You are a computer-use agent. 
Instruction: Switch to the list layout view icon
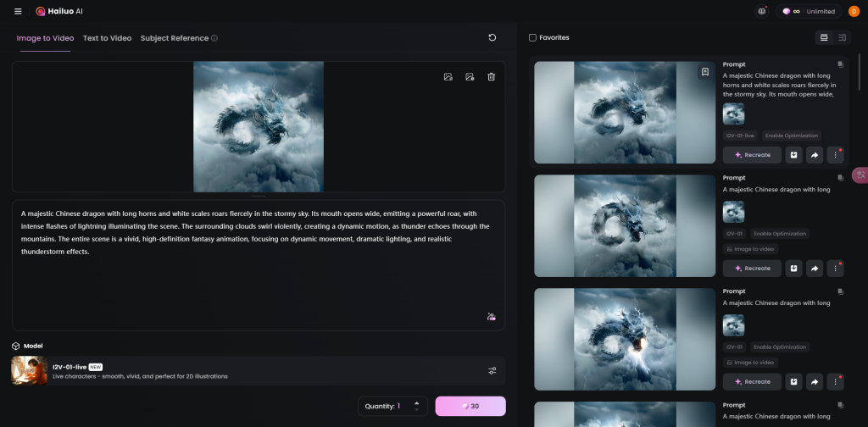pos(824,37)
